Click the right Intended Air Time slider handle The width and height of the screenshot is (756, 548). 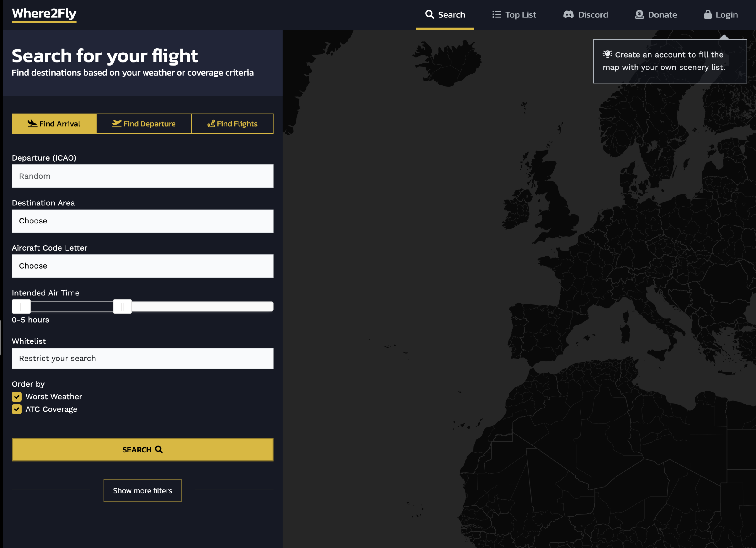point(122,307)
